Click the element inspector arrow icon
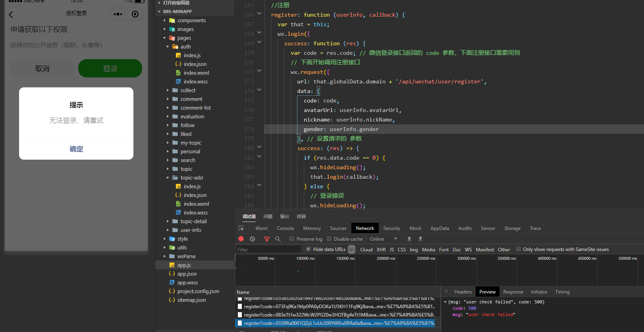 (241, 228)
